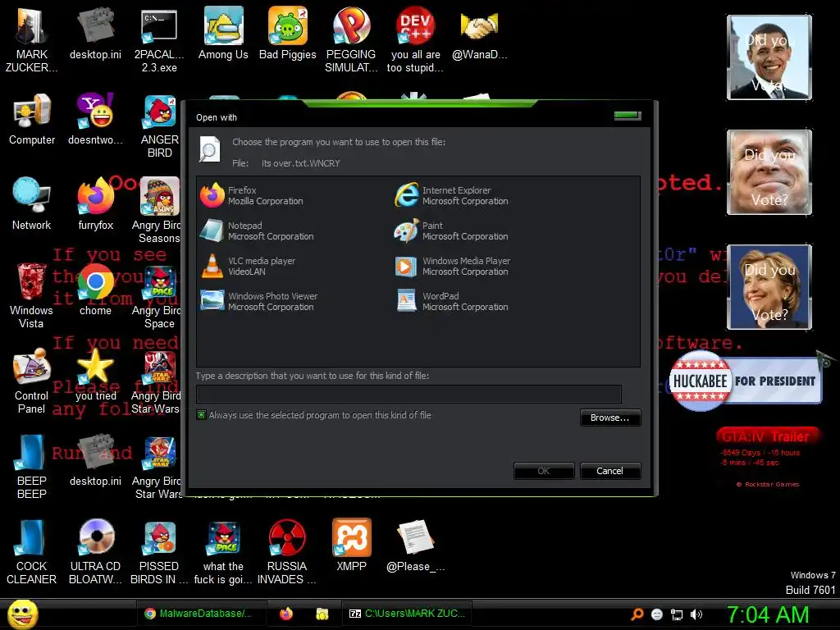This screenshot has height=630, width=840.
Task: Select PISSED BIRDS IN ... icon
Action: (159, 552)
